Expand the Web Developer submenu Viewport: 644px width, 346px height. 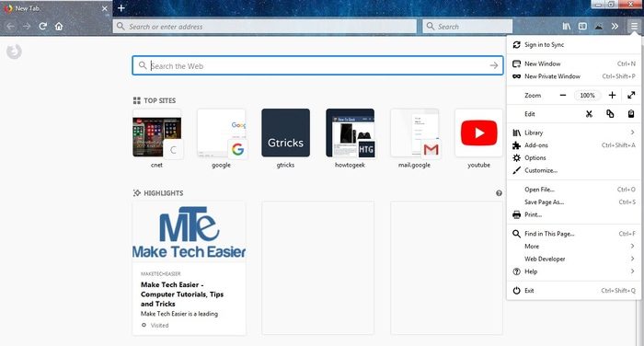(574, 259)
